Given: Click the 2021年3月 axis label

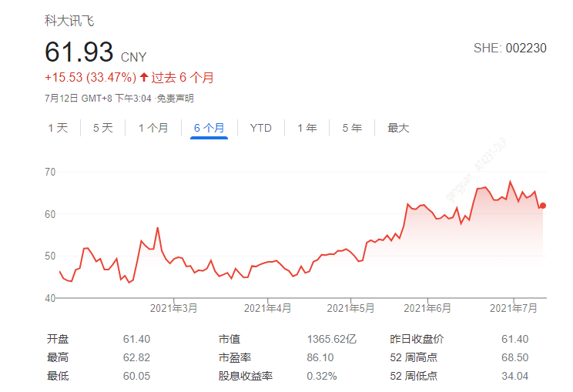Looking at the screenshot, I should point(173,308).
